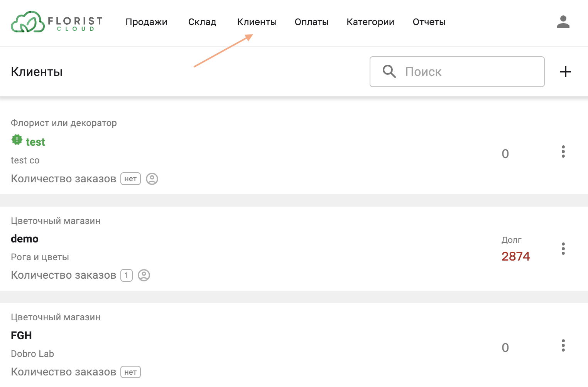Viewport: 588px width, 387px height.
Task: Click the magnifier search icon
Action: 389,72
